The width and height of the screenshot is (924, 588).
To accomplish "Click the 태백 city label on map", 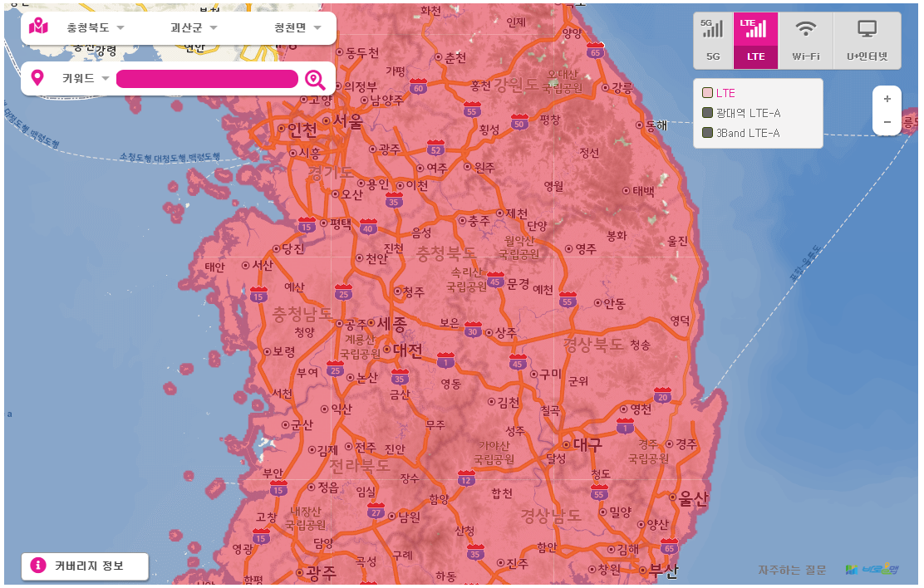I will pyautogui.click(x=643, y=191).
